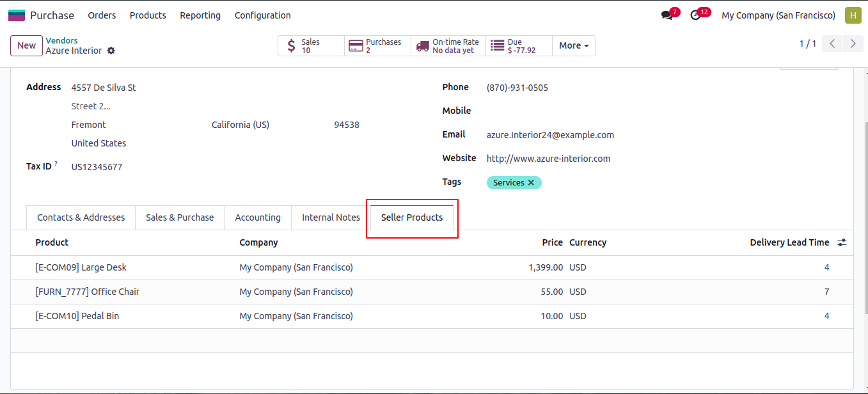Click the record title Azure Interior
This screenshot has height=394, width=868.
pos(74,51)
